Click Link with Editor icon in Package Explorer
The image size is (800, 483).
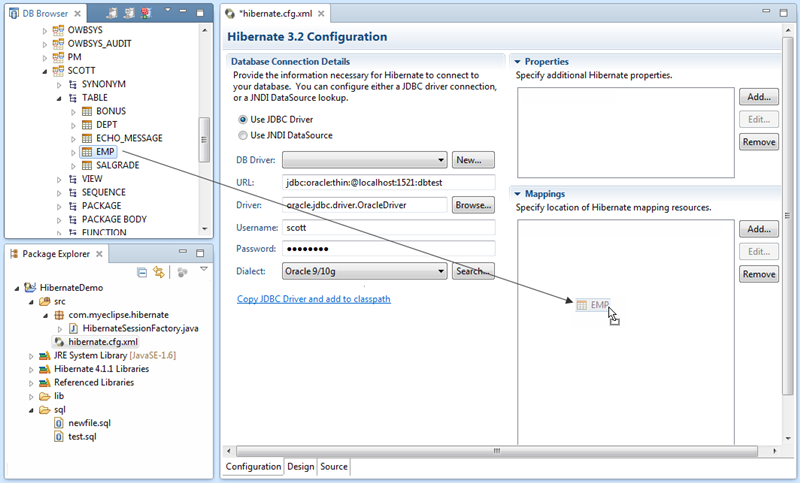coord(159,271)
